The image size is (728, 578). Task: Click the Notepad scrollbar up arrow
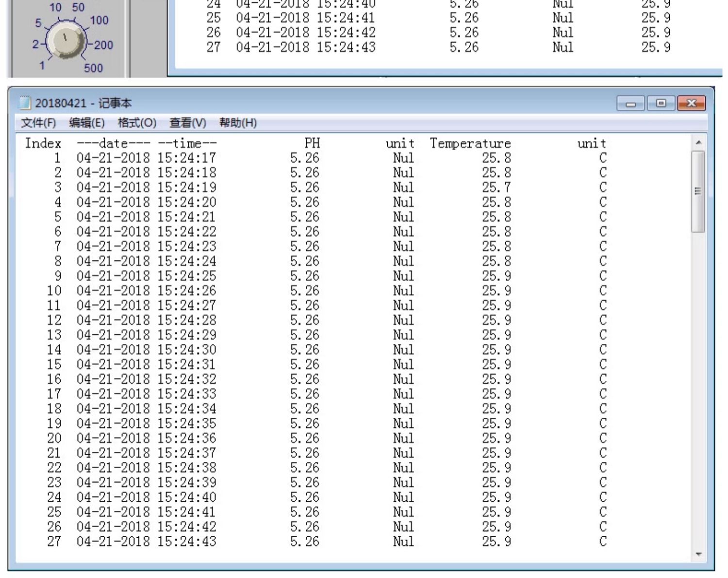point(698,143)
